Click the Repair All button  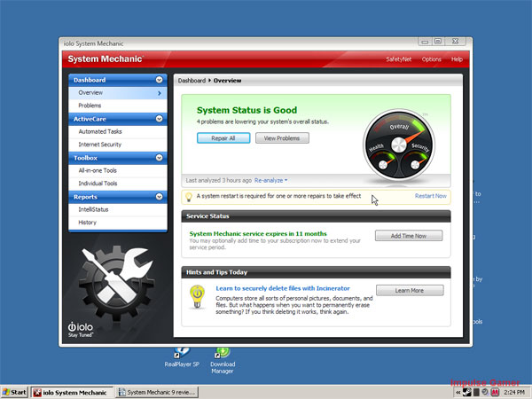[x=223, y=138]
